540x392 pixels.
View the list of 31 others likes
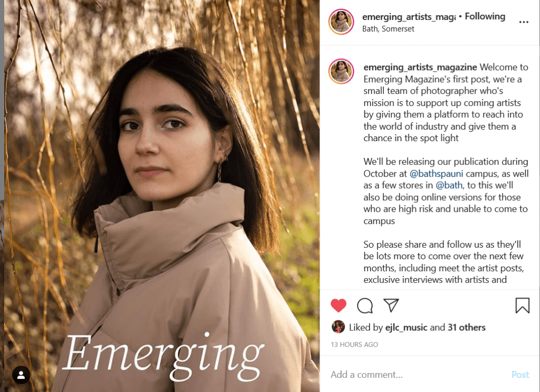pos(466,327)
